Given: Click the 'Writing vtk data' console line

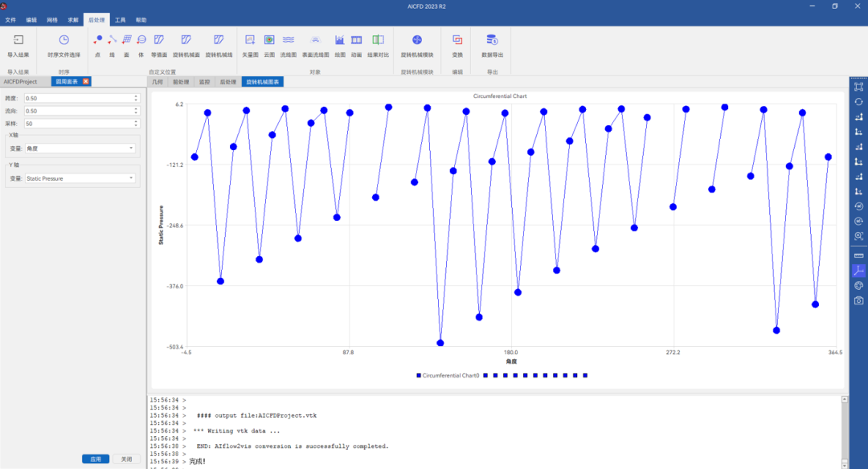Looking at the screenshot, I should 236,430.
